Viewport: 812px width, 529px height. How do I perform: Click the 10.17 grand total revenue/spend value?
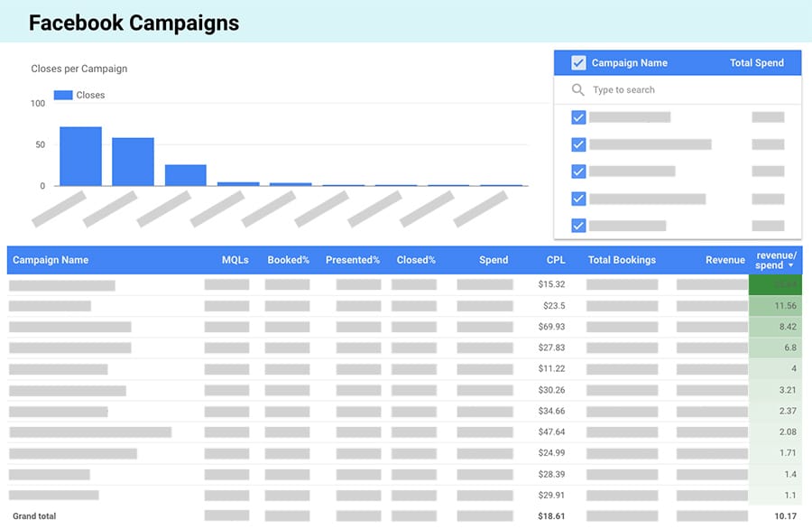tap(785, 516)
